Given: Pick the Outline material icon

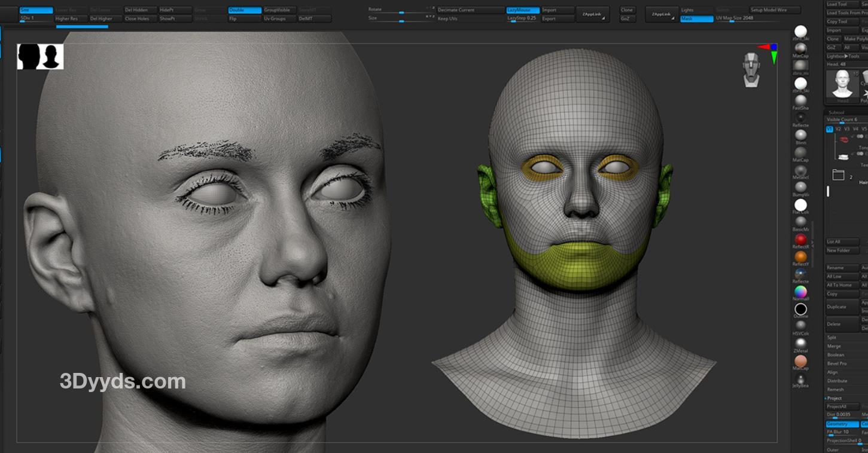Looking at the screenshot, I should point(800,309).
